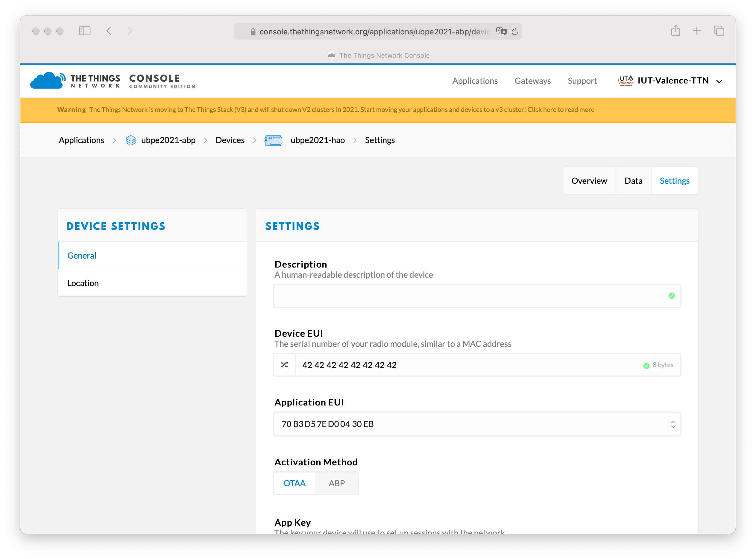756x559 pixels.
Task: Select General in Device Settings sidebar
Action: pyautogui.click(x=82, y=256)
